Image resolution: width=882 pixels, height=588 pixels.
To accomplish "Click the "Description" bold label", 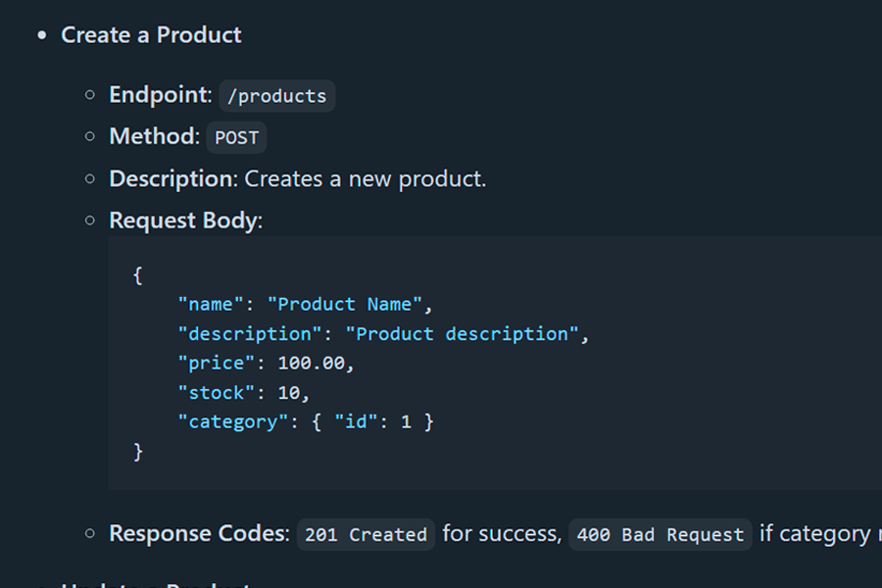I will (172, 179).
